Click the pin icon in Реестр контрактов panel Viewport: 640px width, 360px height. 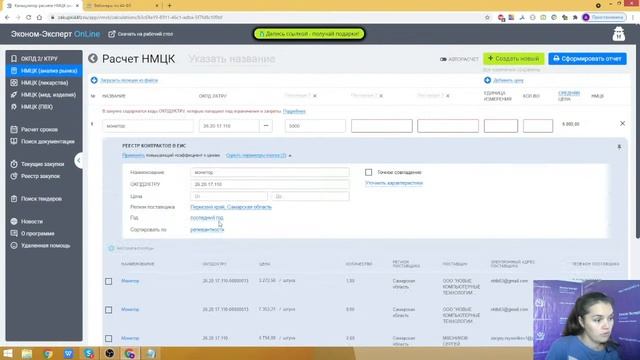tap(619, 147)
